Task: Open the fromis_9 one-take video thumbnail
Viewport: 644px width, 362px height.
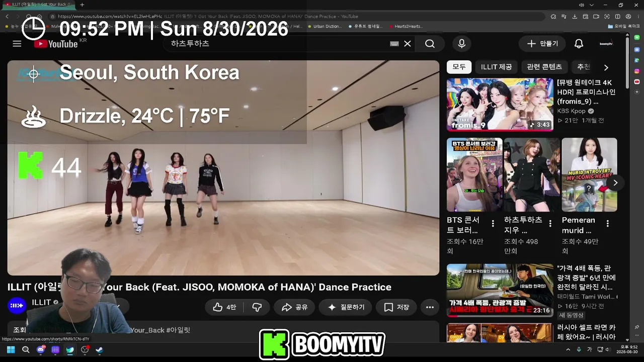Action: tap(500, 105)
